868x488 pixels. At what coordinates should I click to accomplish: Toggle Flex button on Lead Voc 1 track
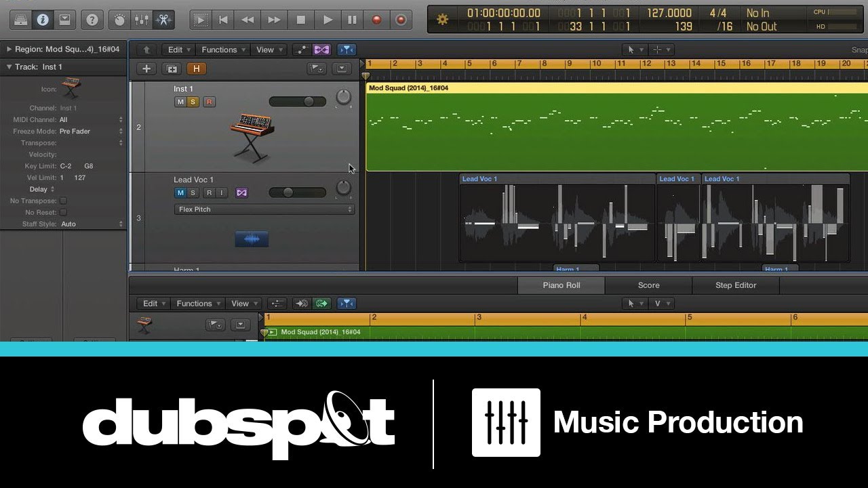click(241, 192)
